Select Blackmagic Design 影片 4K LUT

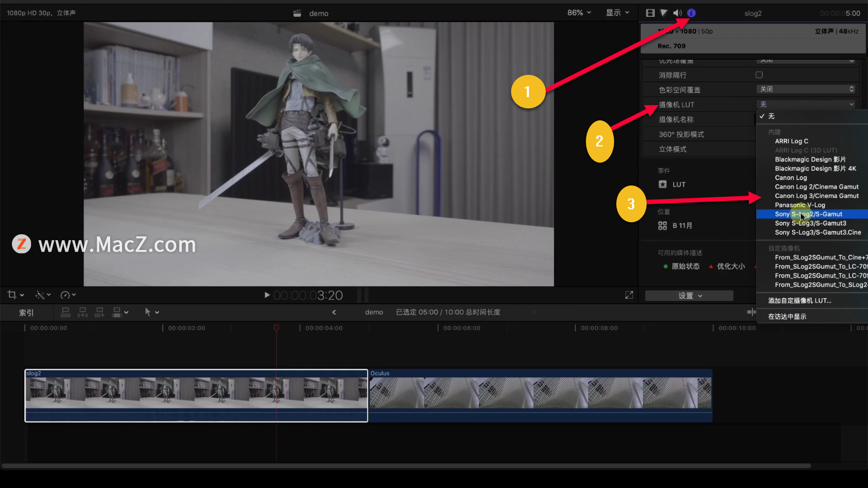815,169
